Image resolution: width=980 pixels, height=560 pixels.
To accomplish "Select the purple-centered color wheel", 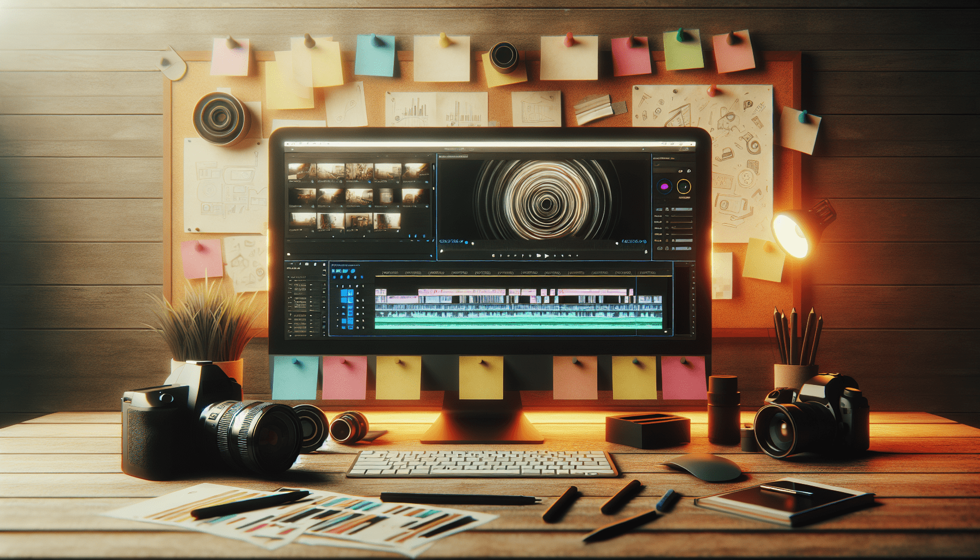I will (664, 186).
